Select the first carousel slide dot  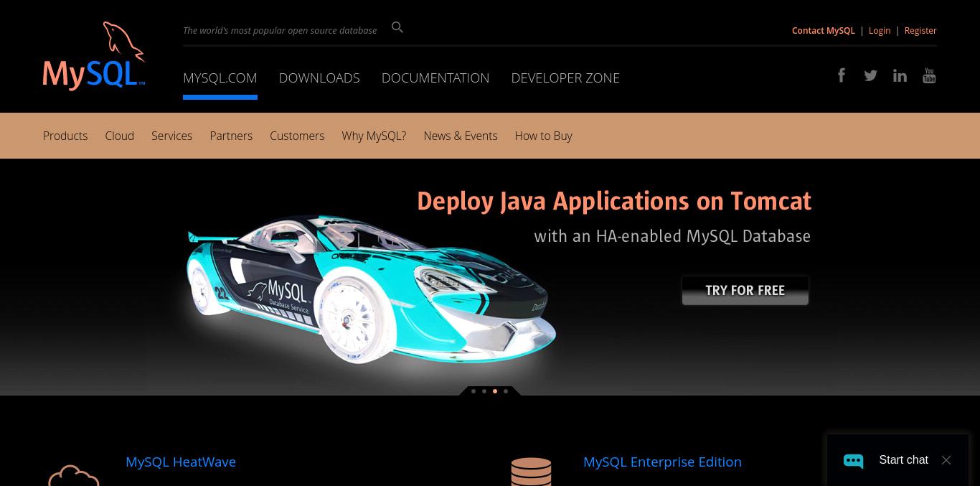(x=473, y=391)
